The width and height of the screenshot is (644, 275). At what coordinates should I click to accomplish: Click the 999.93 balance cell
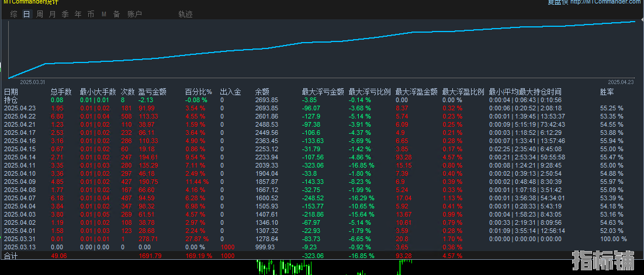[x=265, y=248]
